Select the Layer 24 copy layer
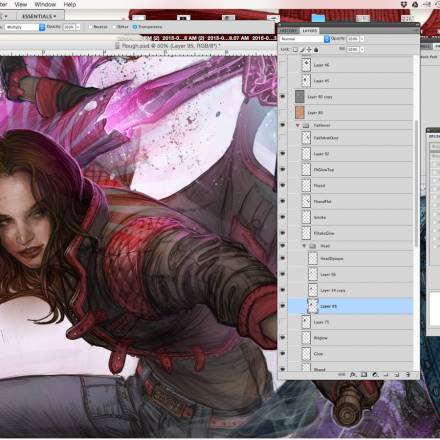 [350, 290]
